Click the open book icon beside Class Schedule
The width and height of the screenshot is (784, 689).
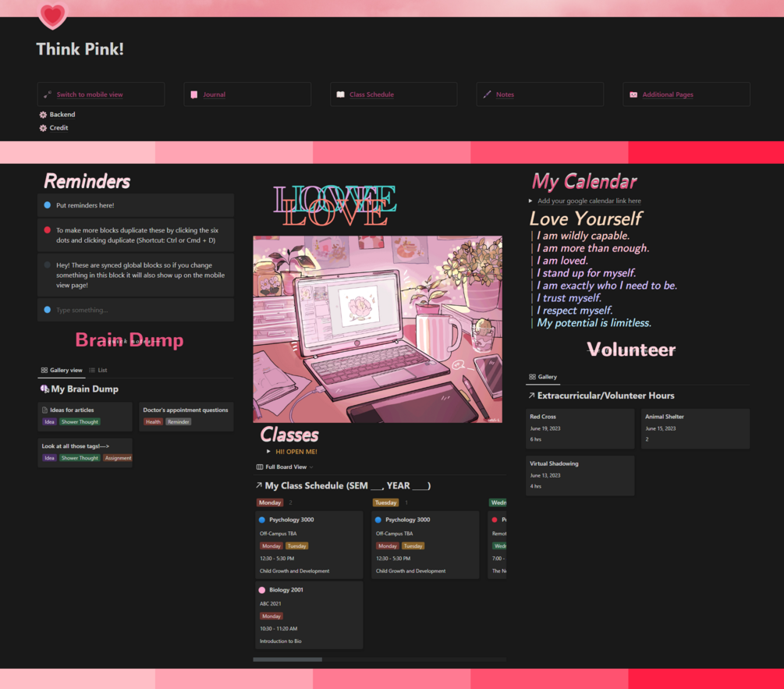[x=340, y=94]
